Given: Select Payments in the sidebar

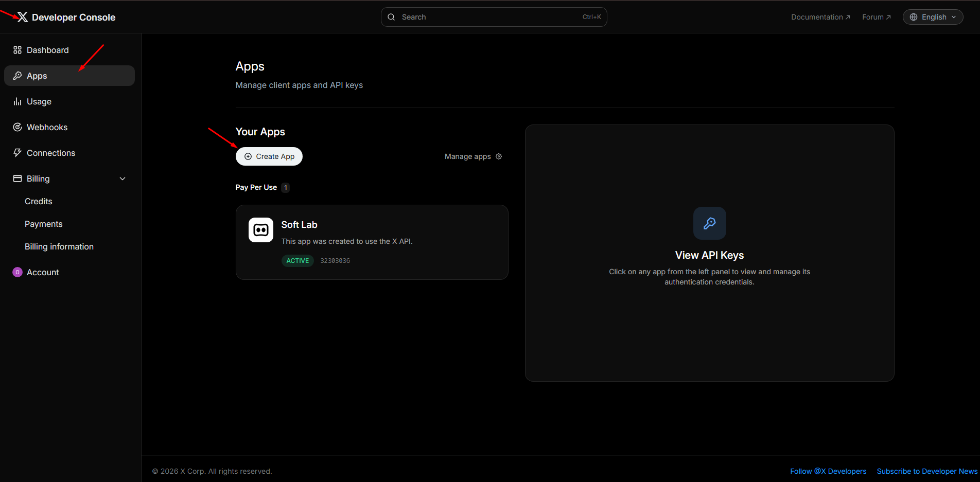Looking at the screenshot, I should point(44,224).
